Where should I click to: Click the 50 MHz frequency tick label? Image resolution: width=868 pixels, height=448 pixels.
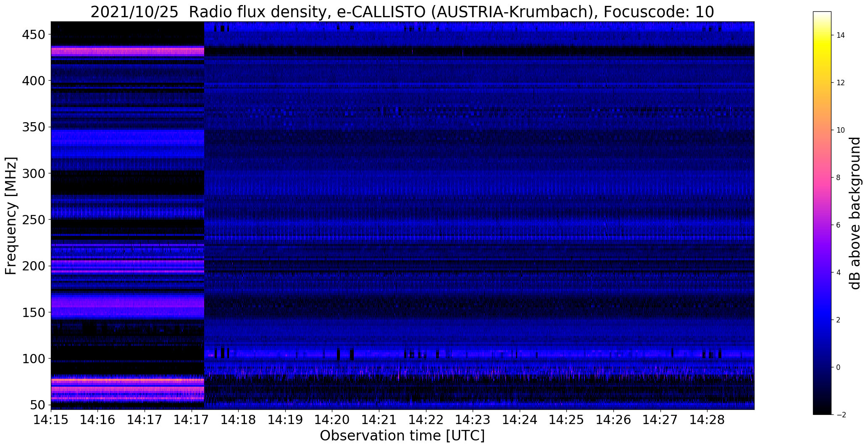[38, 405]
